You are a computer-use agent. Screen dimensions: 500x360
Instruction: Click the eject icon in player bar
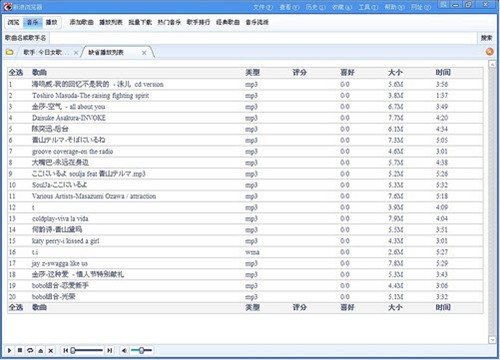click(x=40, y=350)
